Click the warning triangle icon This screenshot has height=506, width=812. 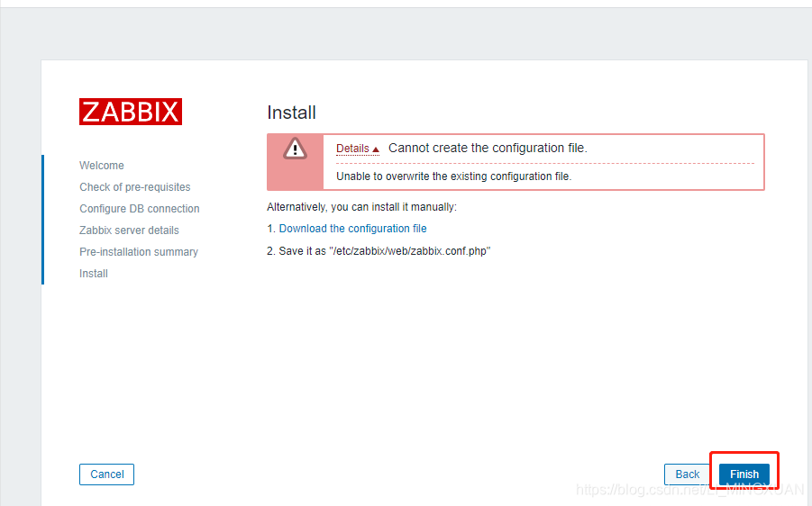295,149
